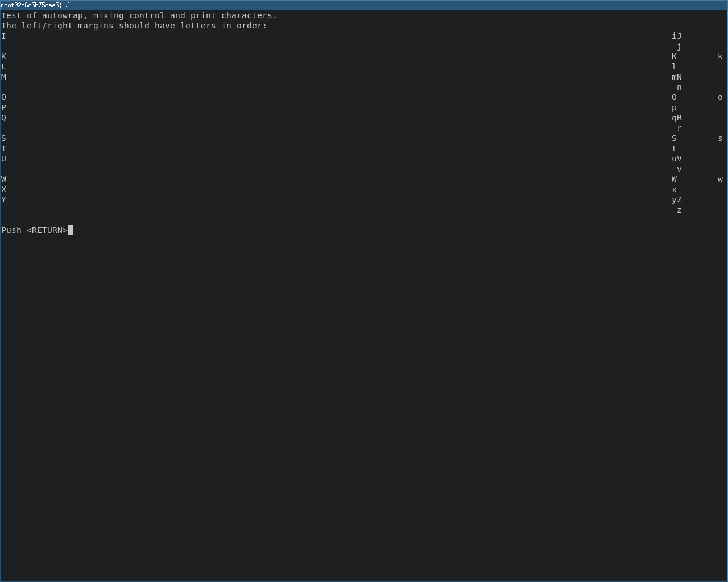Select the line 'Test of autowrap, mixing control and print characters.'
The width and height of the screenshot is (728, 582).
139,15
